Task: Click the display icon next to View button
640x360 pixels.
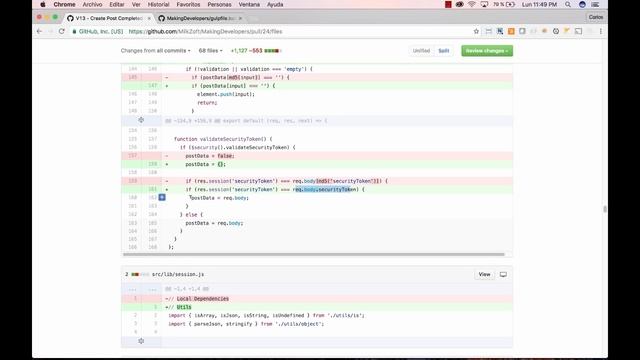Action: coord(503,274)
